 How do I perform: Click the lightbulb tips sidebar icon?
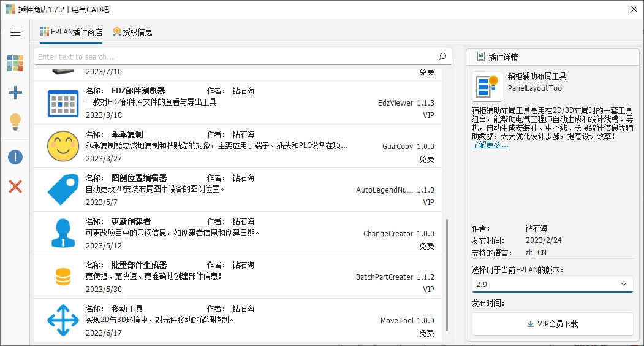15,122
